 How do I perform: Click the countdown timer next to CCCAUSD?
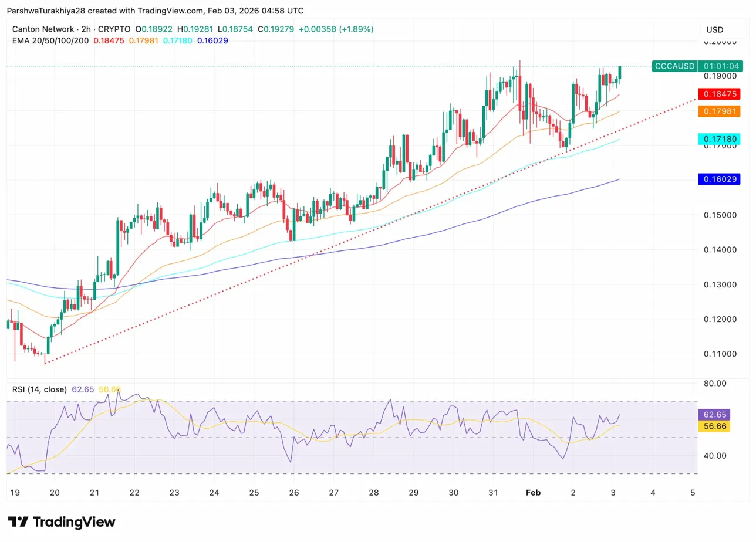[x=721, y=66]
